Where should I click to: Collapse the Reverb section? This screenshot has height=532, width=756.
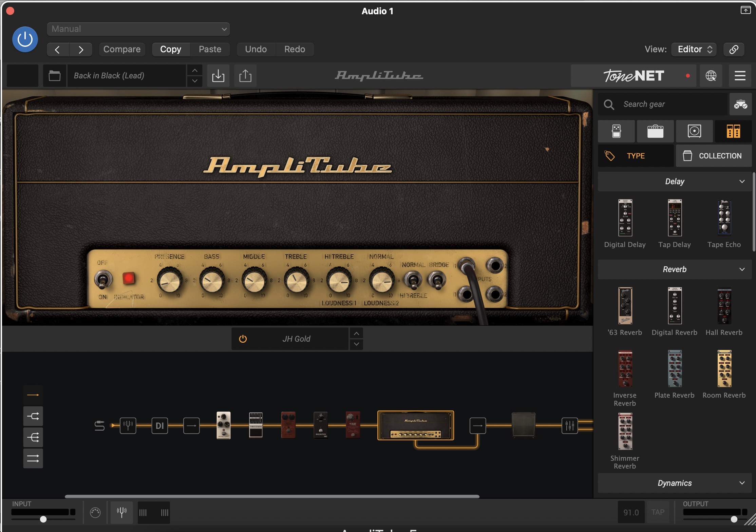675,269
